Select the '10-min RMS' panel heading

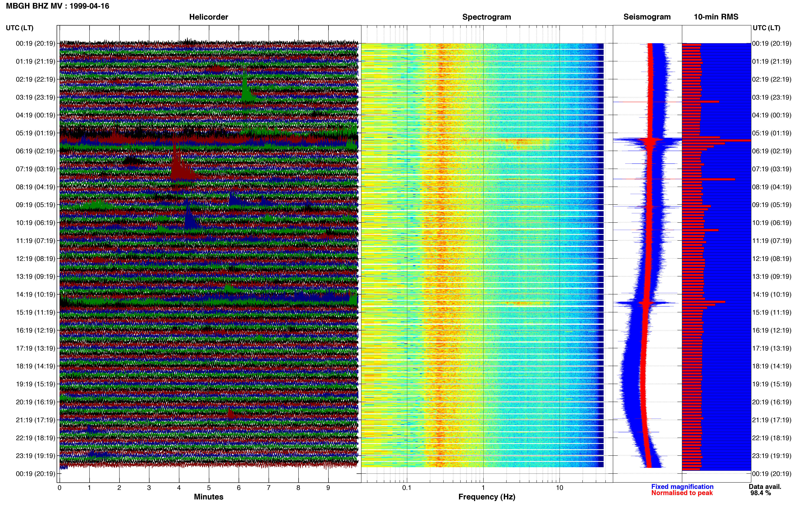click(716, 17)
